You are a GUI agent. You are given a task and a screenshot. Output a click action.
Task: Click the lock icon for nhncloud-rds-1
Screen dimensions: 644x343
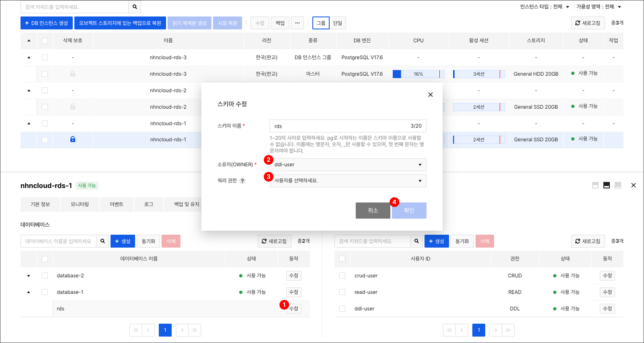[x=73, y=139]
